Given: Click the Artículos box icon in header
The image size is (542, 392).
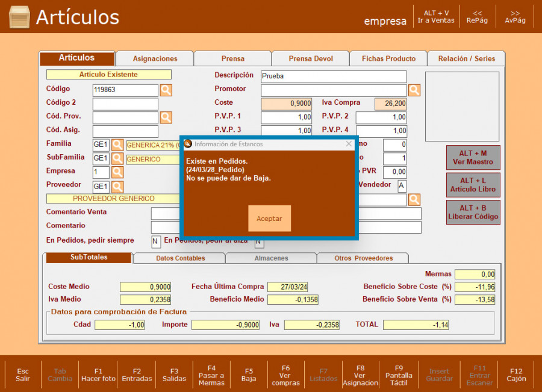Looking at the screenshot, I should [19, 17].
